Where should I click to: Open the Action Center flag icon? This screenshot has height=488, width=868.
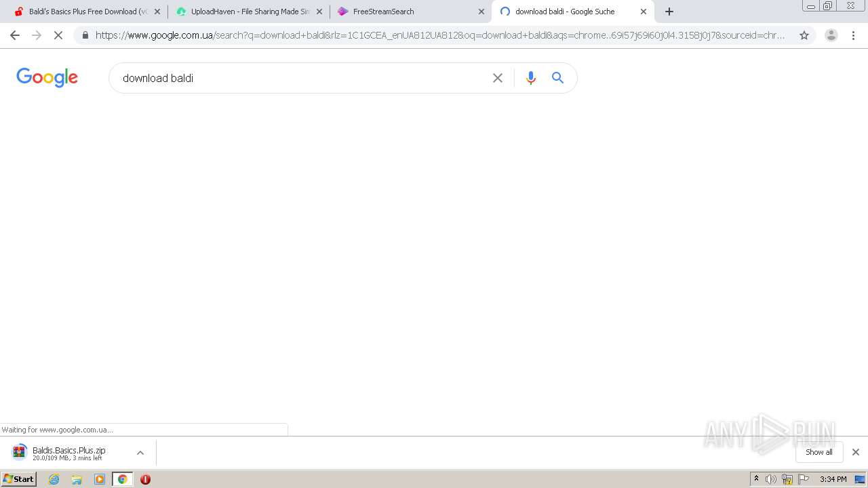point(804,479)
